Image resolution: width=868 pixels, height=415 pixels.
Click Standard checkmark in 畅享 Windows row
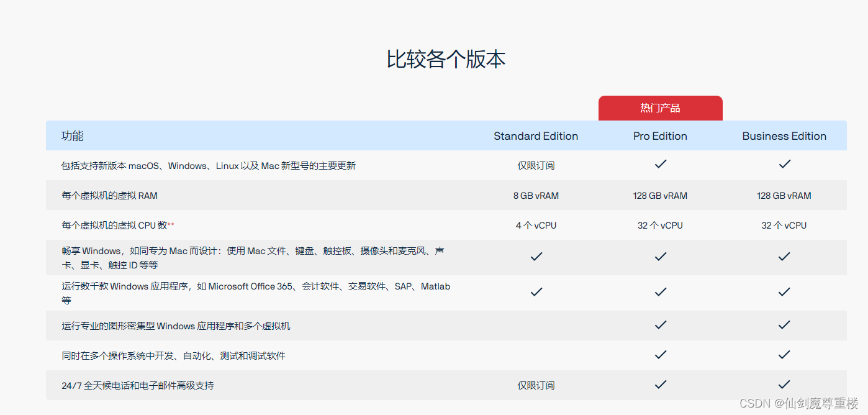point(536,256)
